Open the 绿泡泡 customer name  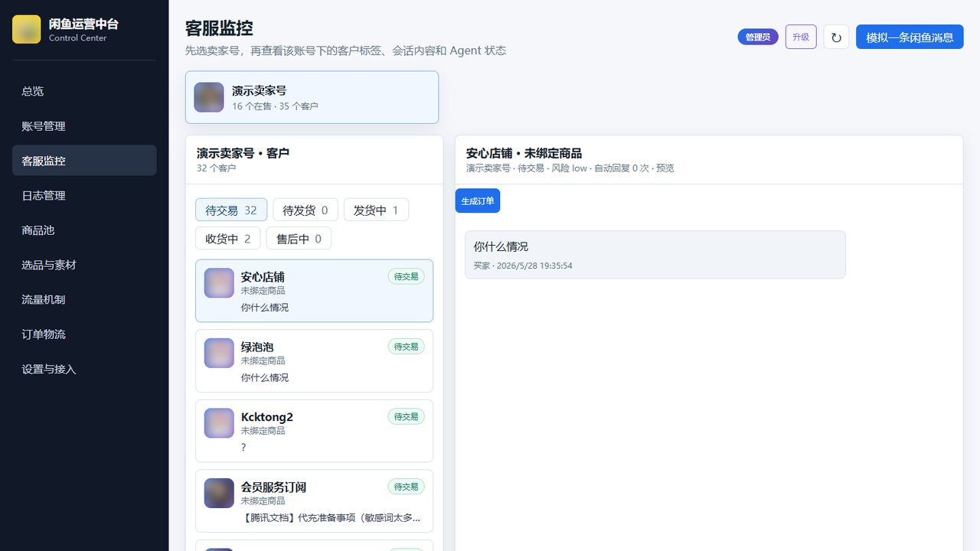tap(257, 347)
